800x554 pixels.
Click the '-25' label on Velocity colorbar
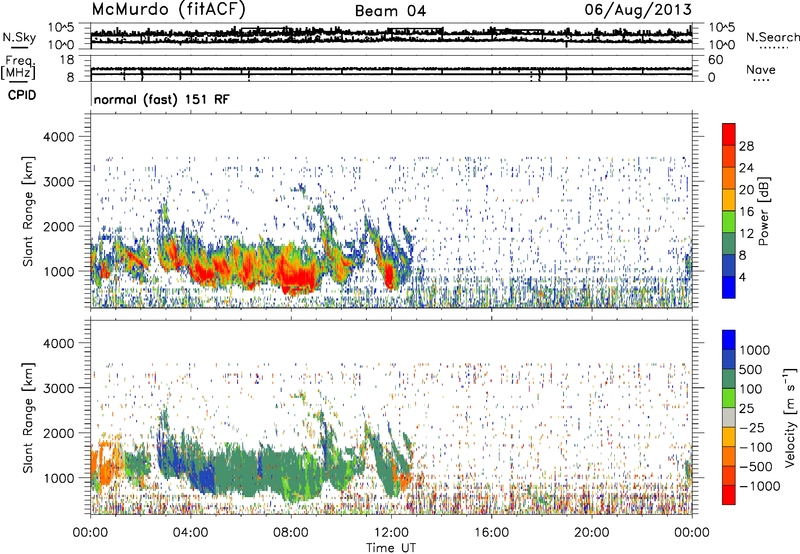(x=752, y=428)
